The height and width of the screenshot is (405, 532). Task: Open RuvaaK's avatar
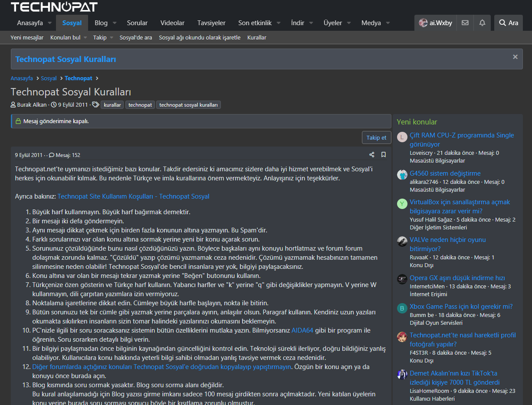[x=402, y=242]
